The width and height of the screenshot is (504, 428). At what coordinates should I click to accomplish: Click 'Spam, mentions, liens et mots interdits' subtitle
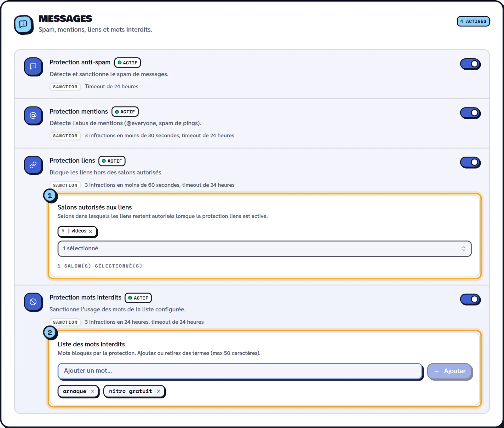tap(95, 30)
